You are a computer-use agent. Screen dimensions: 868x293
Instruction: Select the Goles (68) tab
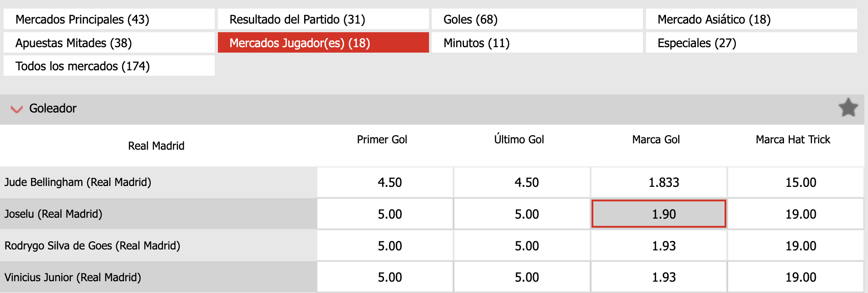[x=537, y=20]
